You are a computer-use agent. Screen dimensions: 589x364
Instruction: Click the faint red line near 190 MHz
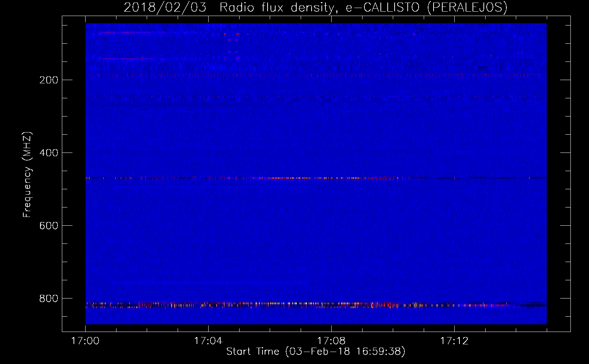[x=316, y=75]
